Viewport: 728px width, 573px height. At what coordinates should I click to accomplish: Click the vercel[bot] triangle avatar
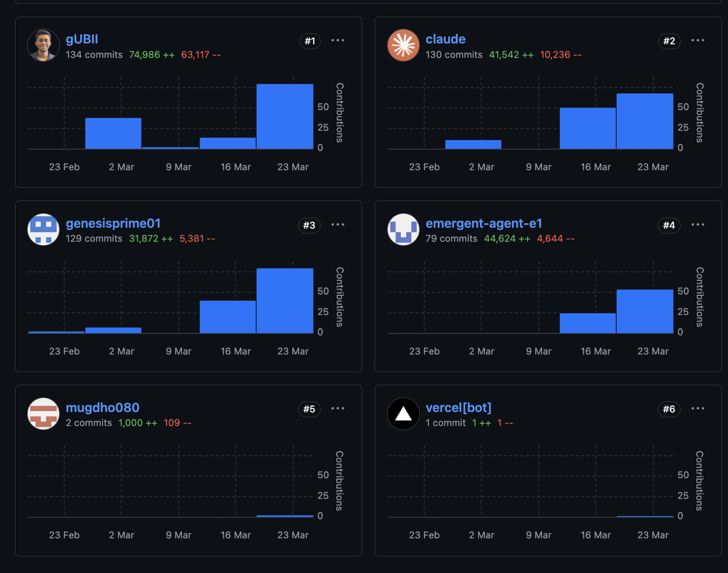403,414
